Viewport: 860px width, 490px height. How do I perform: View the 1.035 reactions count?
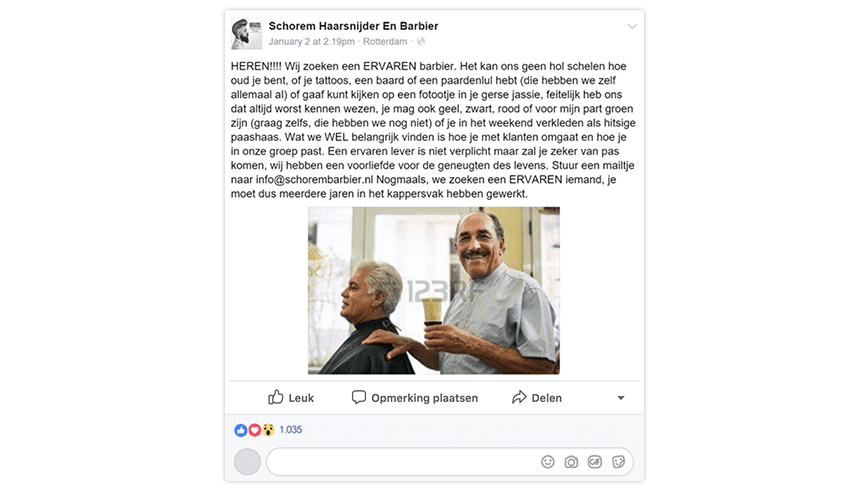click(x=291, y=430)
